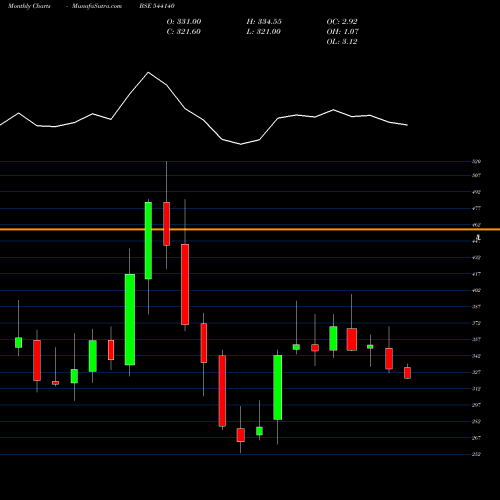Viewport: 500px width, 500px height.
Task: Click the 462 price axis label
Action: coord(476,225)
